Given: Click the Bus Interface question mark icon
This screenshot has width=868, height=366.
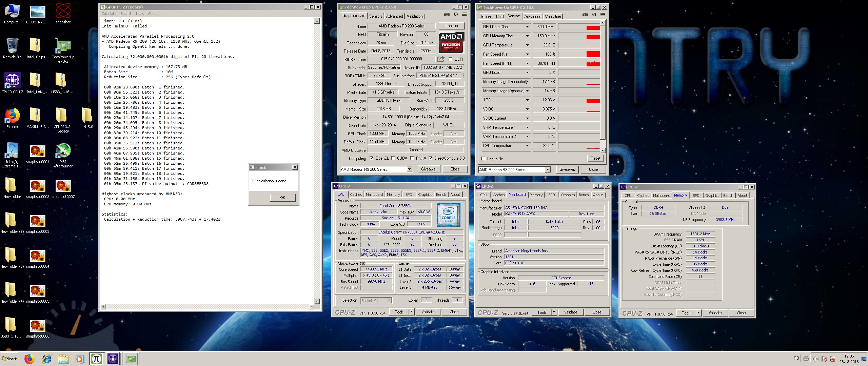Looking at the screenshot, I should (463, 76).
